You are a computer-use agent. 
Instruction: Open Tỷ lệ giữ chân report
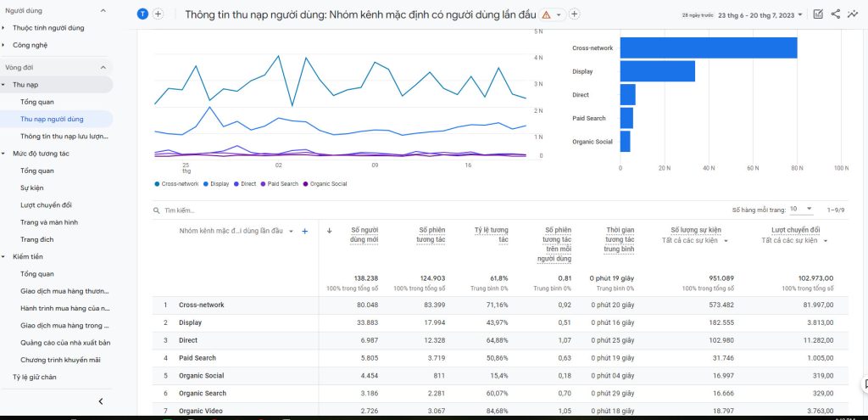coord(34,377)
